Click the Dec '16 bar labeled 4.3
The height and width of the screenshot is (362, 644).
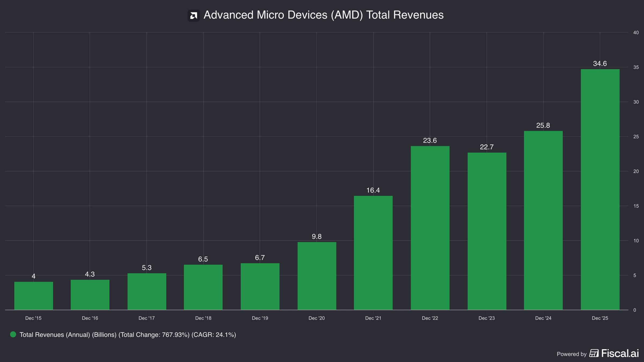[x=90, y=295]
